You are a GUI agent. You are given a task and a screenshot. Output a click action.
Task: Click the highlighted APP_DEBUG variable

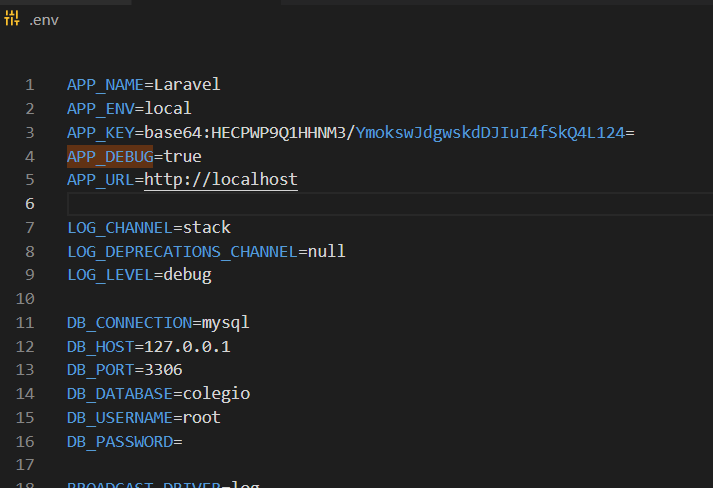click(110, 156)
